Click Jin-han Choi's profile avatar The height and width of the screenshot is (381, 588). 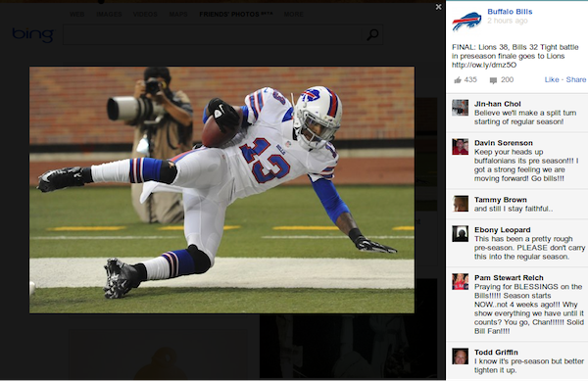[x=461, y=108]
